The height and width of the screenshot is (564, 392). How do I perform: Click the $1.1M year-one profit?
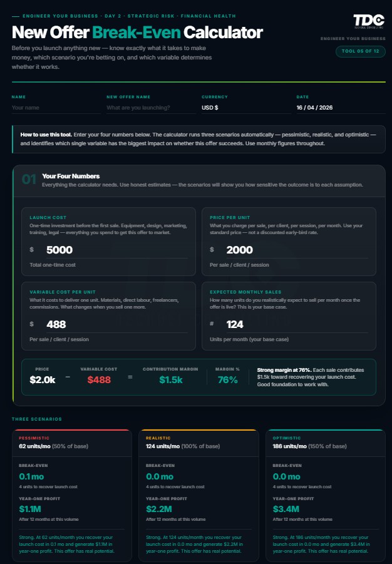coord(30,509)
